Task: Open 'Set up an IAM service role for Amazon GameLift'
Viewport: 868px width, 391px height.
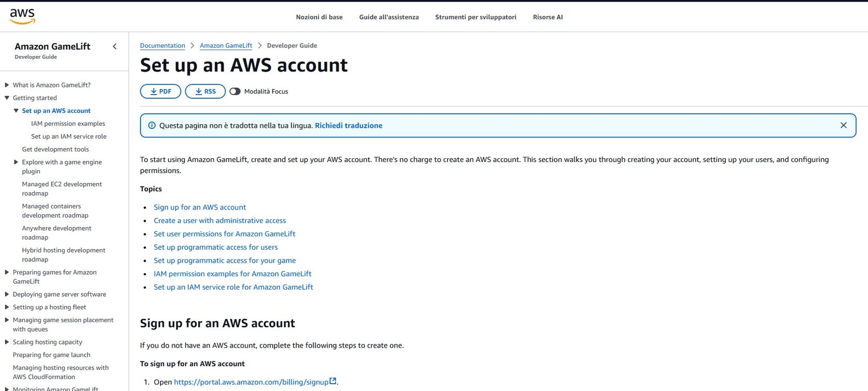Action: pyautogui.click(x=233, y=287)
